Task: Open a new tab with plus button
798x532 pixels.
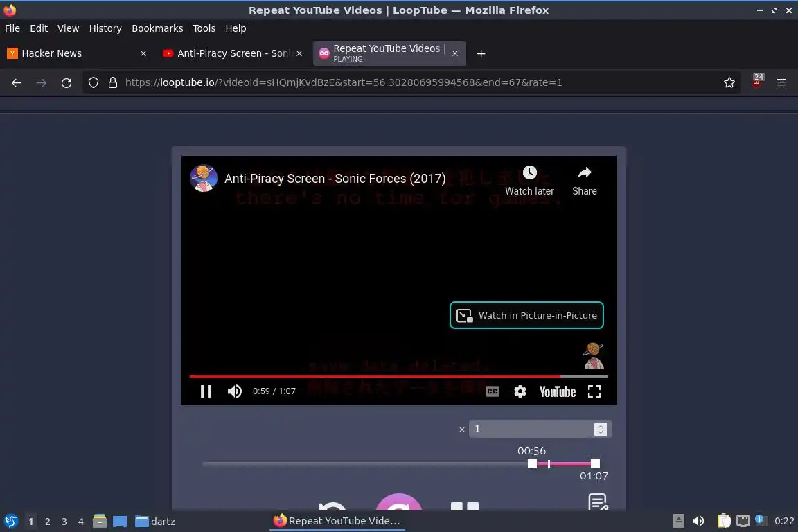Action: pos(481,53)
